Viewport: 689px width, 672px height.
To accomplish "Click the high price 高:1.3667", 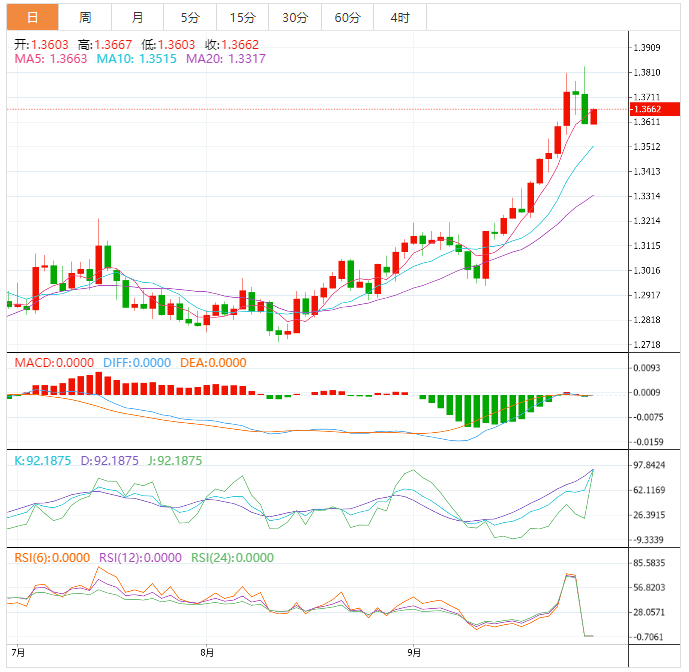I will coord(105,45).
